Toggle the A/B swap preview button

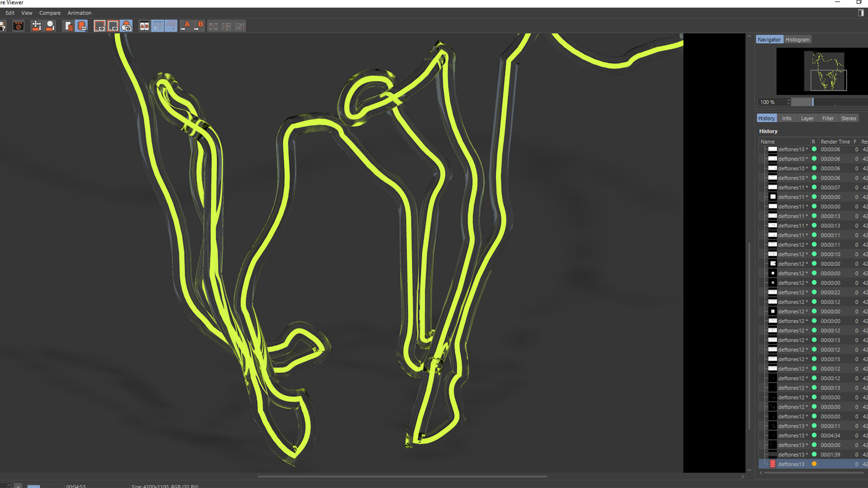(x=158, y=26)
